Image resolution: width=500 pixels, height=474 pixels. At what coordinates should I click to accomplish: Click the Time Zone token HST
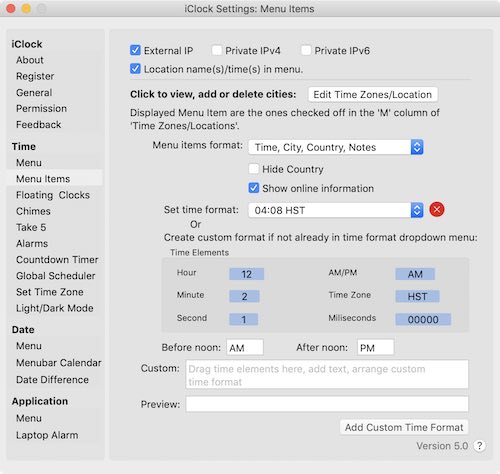coord(417,296)
